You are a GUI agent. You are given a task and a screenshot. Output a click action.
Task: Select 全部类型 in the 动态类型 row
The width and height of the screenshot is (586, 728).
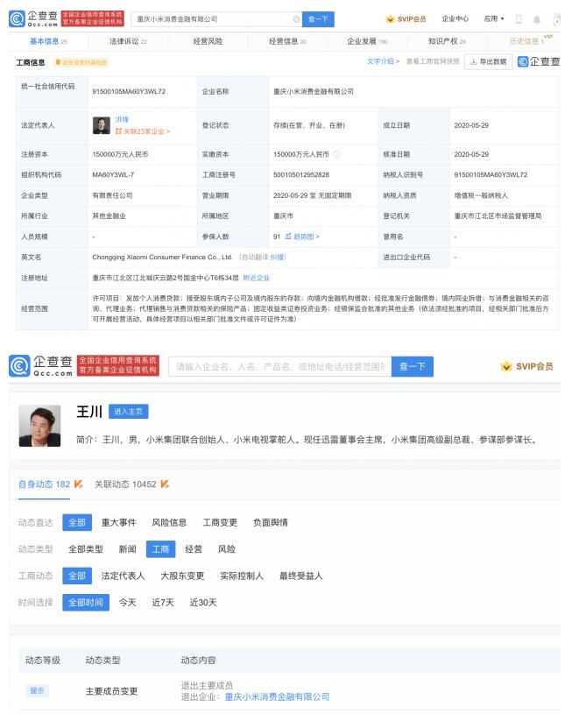pyautogui.click(x=86, y=549)
